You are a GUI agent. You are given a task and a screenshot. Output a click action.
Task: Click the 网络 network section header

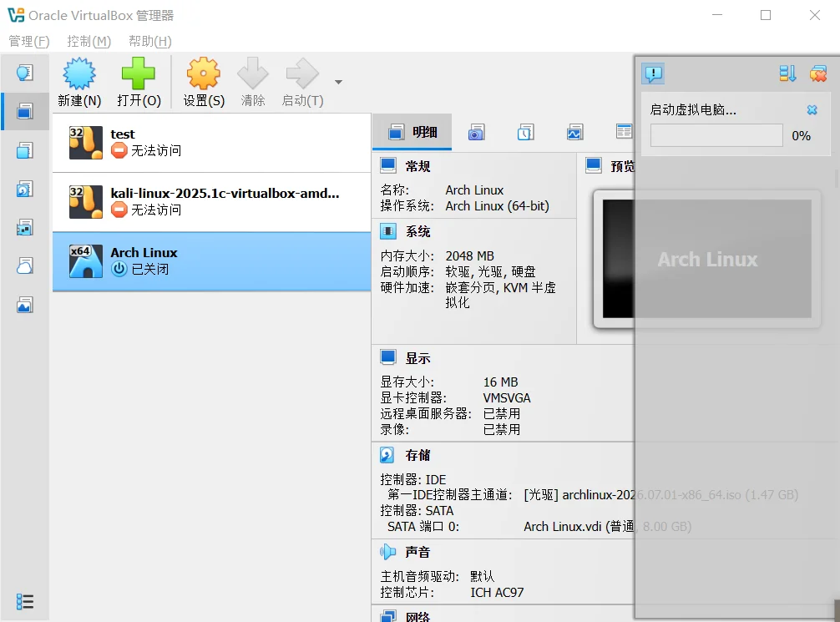(417, 617)
